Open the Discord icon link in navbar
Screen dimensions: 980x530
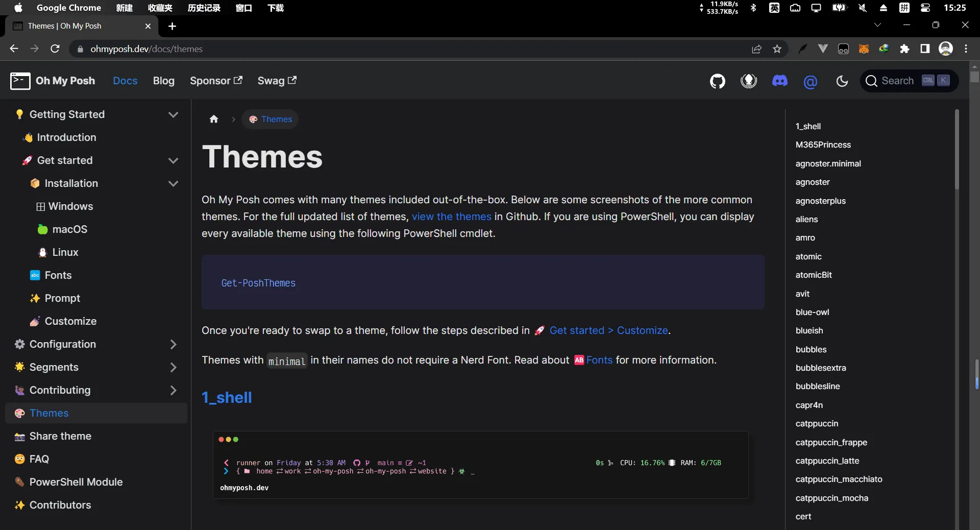click(x=780, y=81)
